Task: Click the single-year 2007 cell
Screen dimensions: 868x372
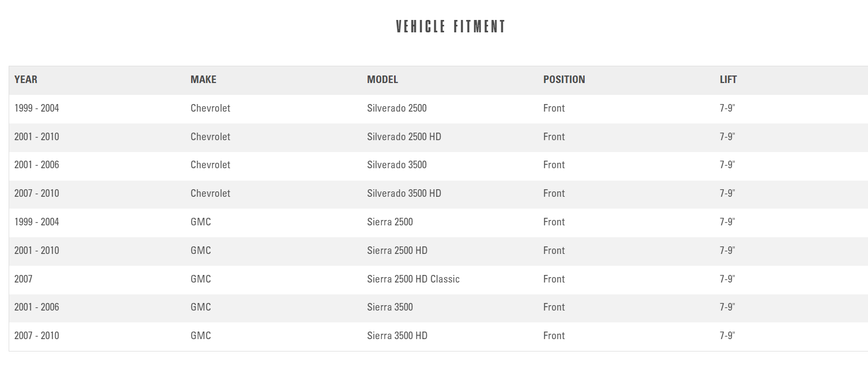Action: click(x=23, y=279)
